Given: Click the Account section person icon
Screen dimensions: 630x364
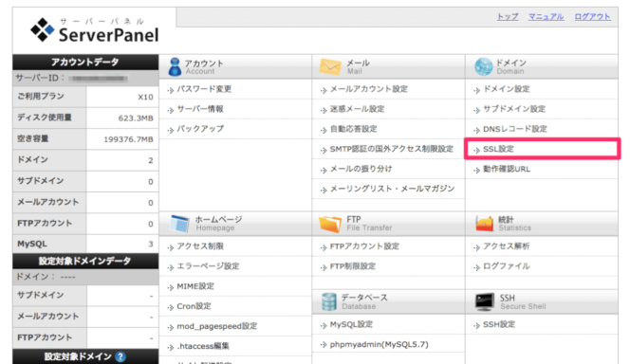Looking at the screenshot, I should pyautogui.click(x=175, y=66).
